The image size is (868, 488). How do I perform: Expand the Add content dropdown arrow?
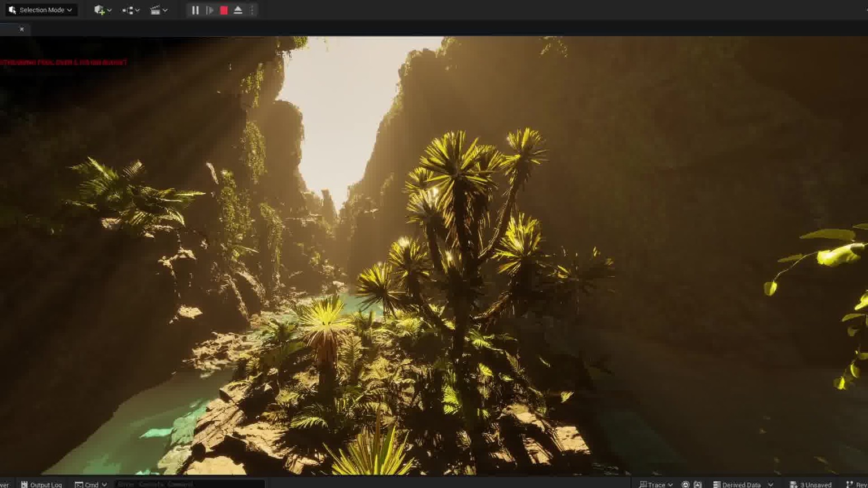pos(110,10)
